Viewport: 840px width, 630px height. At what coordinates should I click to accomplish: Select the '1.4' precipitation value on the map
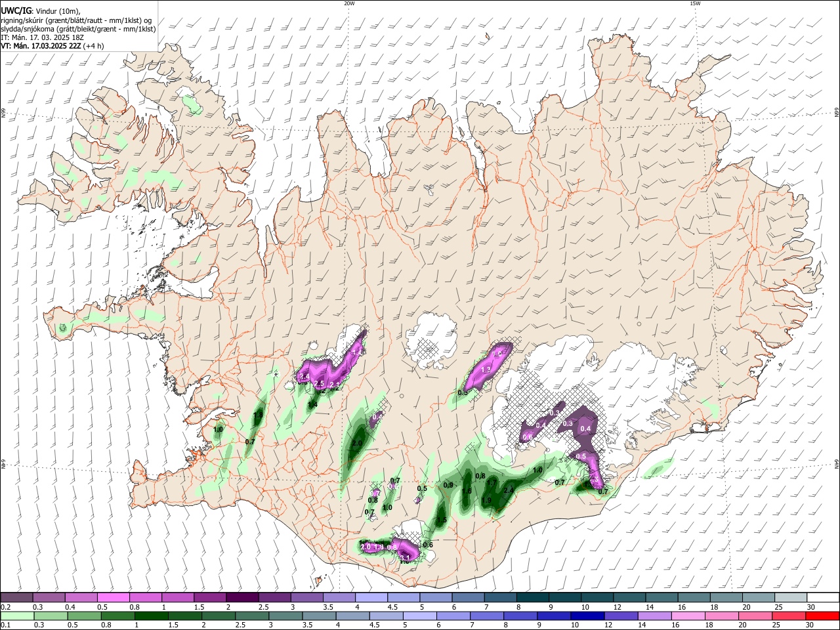click(312, 405)
